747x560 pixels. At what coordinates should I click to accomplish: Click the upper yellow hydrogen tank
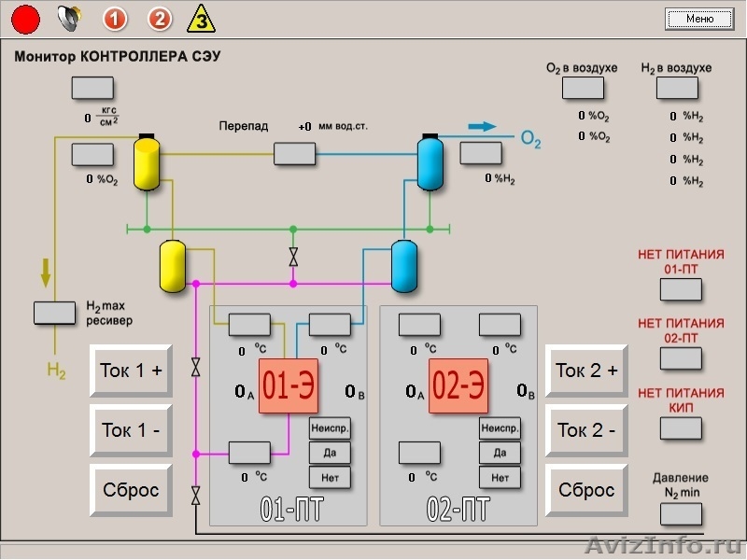[148, 163]
